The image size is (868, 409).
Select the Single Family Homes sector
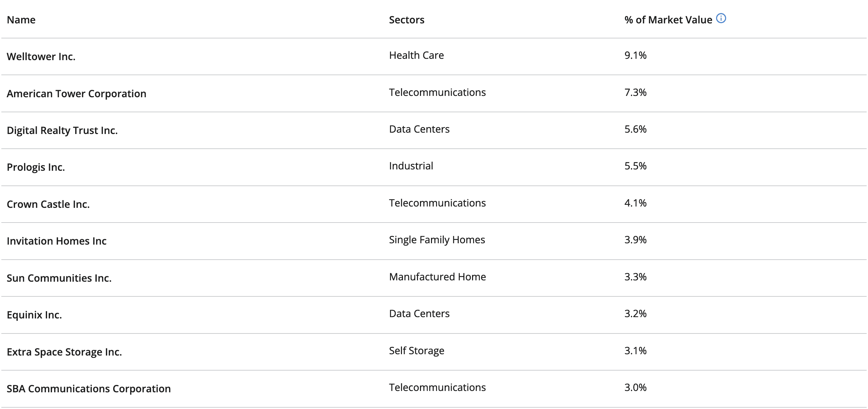(x=437, y=240)
